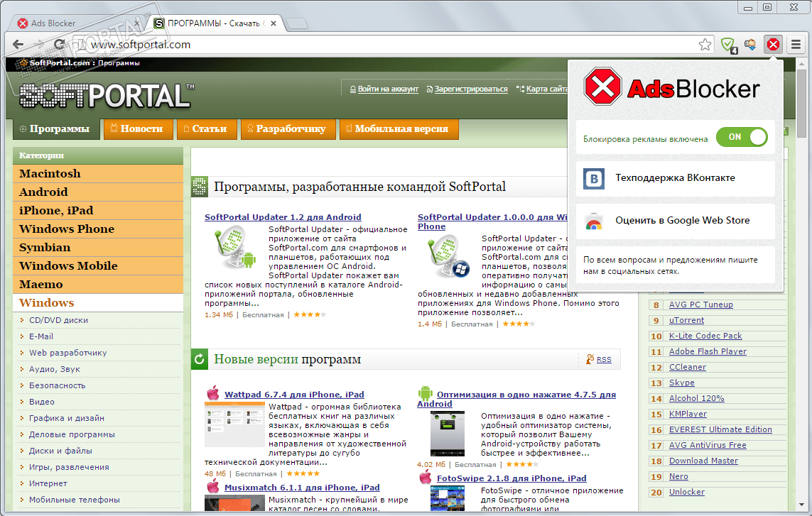812x516 pixels.
Task: Click the FotoSwipe app thumbnail
Action: (x=448, y=498)
